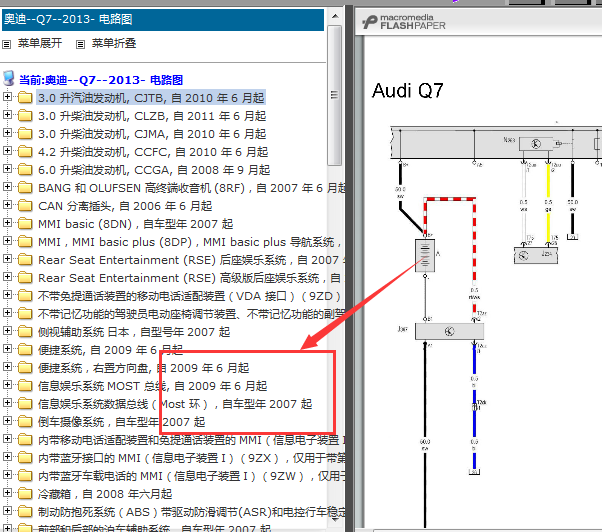Click folder icon of MMI basic plus (8DP) row

(25, 242)
